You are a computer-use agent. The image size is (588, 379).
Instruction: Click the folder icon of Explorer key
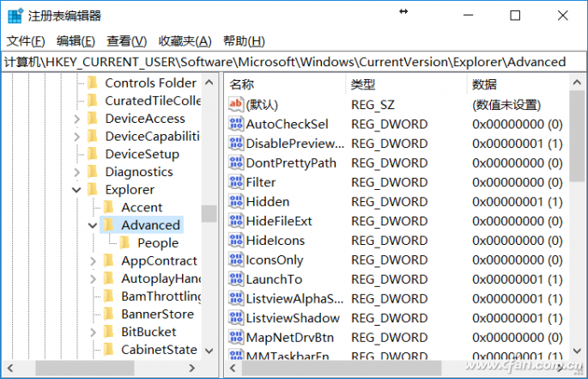92,189
